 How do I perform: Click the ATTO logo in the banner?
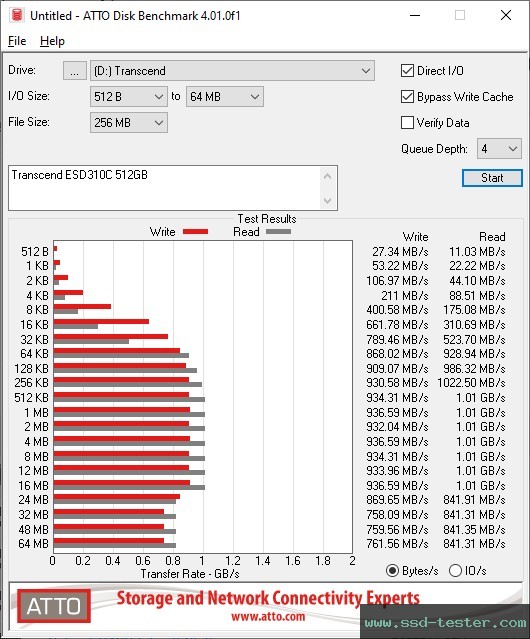pos(54,606)
